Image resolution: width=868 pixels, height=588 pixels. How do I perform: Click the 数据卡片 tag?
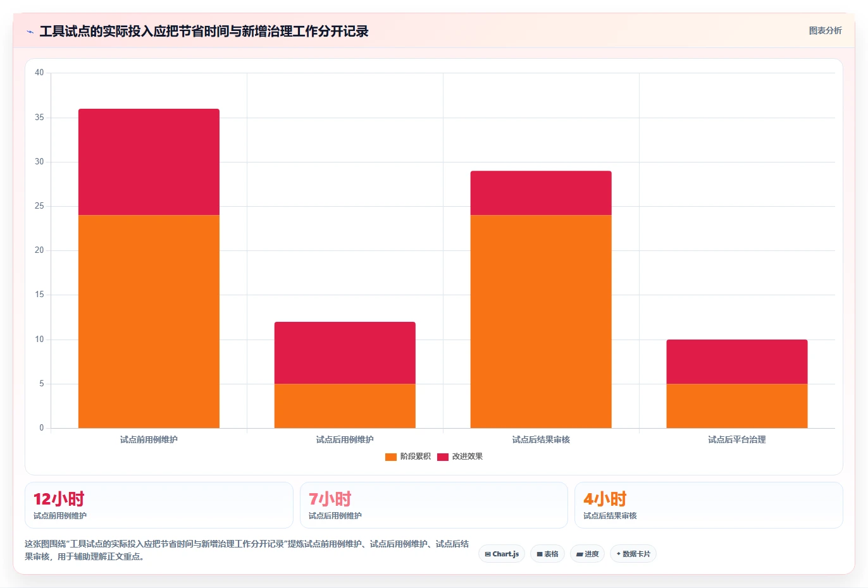point(633,554)
